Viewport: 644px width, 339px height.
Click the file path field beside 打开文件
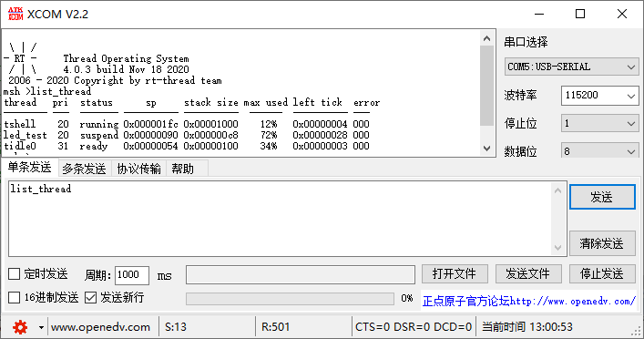[x=301, y=274]
